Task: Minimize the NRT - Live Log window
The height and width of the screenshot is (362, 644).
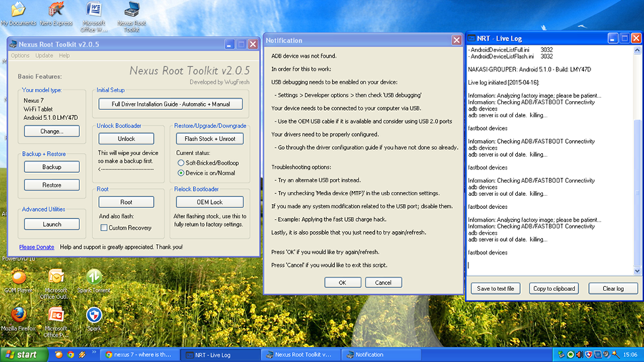Action: (613, 38)
